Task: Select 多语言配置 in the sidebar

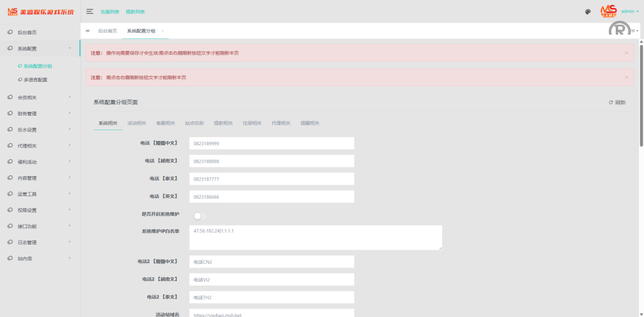Action: (x=35, y=80)
